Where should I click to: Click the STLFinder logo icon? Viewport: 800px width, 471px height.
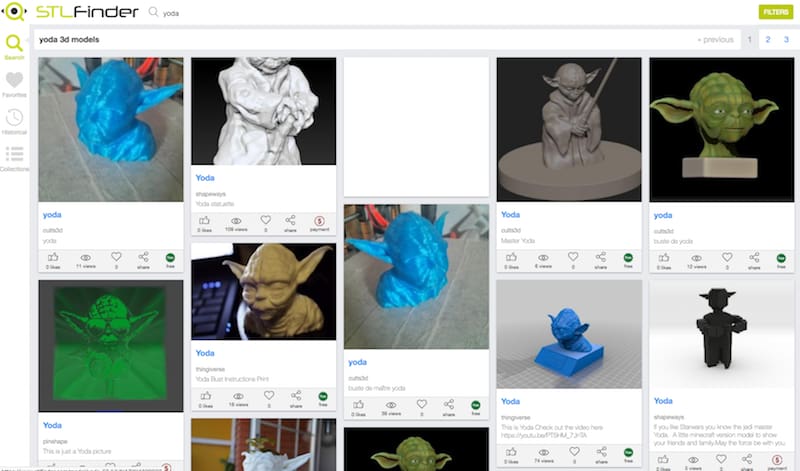pyautogui.click(x=14, y=11)
